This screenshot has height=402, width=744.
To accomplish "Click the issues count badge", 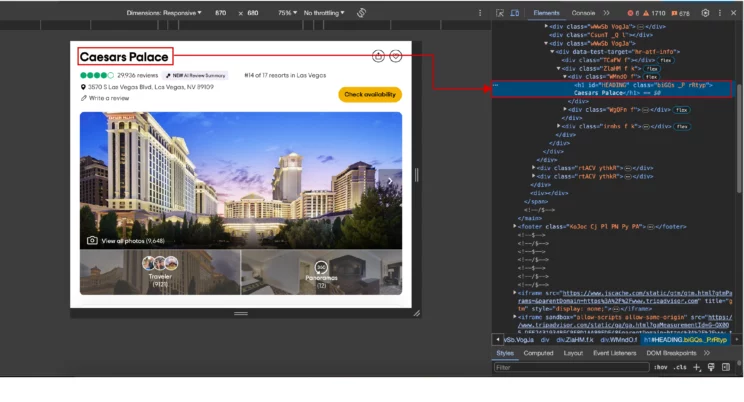I will coord(680,13).
